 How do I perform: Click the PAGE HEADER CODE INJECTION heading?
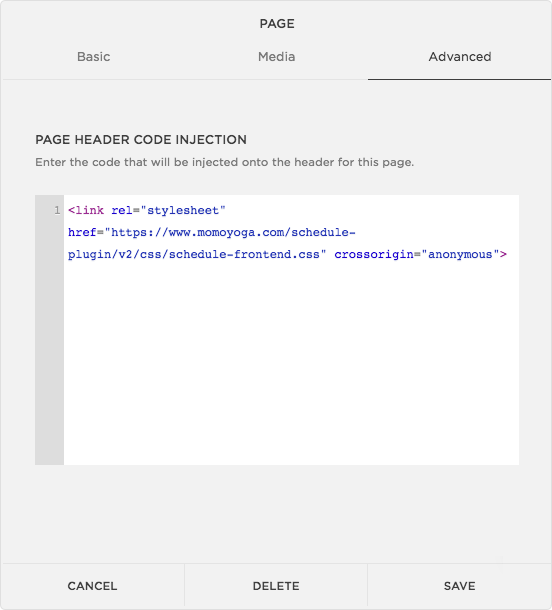(x=141, y=140)
